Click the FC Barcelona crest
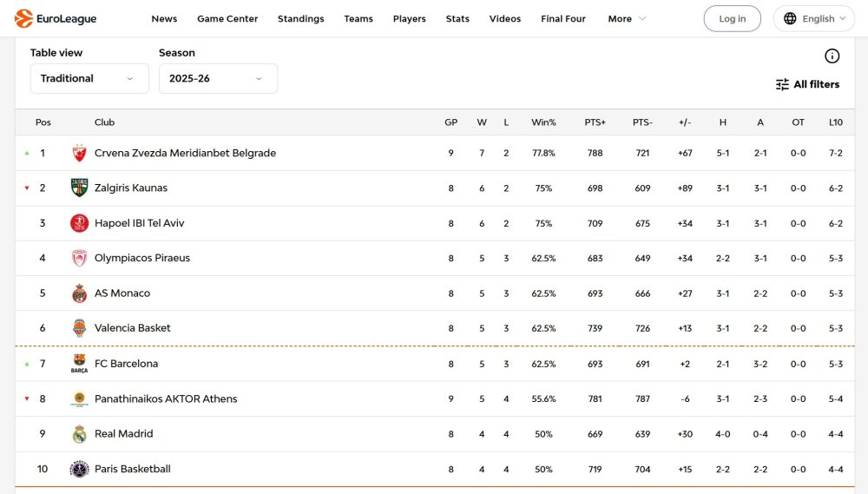 79,363
